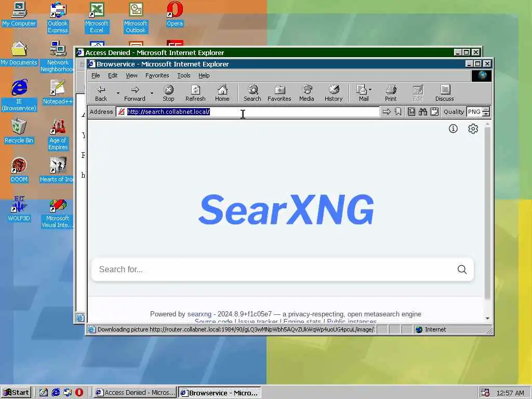Open the View menu
Viewport: 532px width, 399px height.
[x=131, y=75]
